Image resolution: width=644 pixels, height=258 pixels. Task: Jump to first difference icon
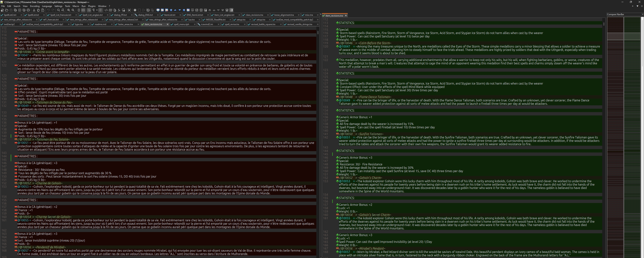point(171,10)
